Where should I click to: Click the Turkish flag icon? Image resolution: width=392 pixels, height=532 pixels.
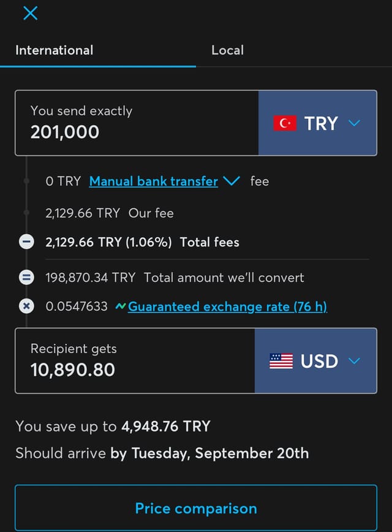[x=285, y=123]
